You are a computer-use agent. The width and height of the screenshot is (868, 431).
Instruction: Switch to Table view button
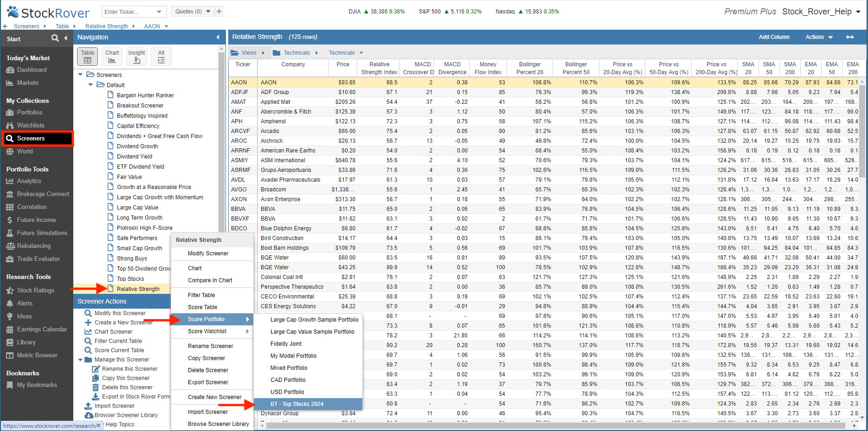[87, 57]
